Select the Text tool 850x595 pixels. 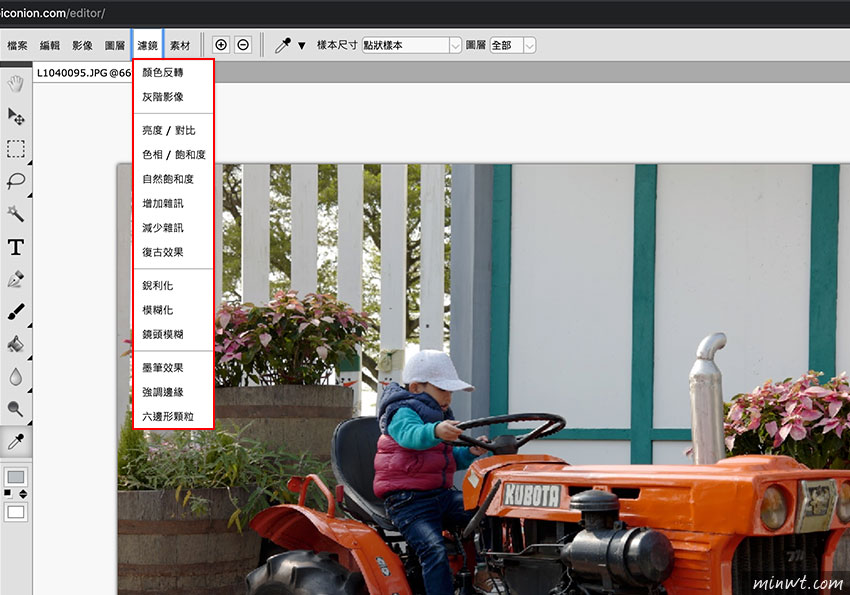point(16,247)
